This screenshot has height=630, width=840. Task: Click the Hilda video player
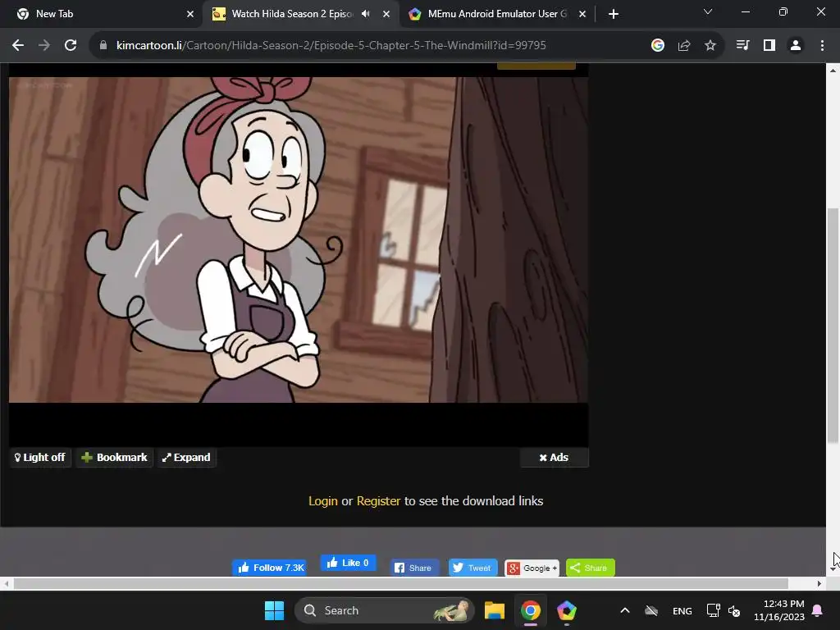[299, 240]
